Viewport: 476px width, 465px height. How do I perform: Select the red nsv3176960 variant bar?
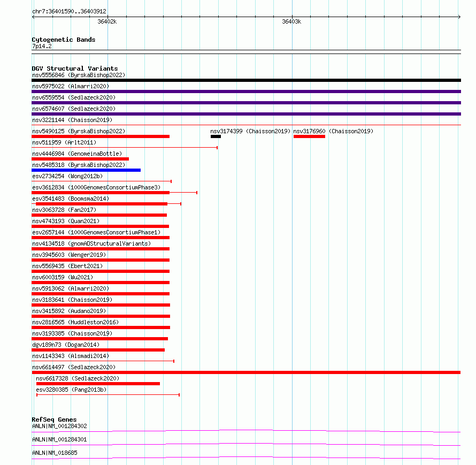coord(309,136)
